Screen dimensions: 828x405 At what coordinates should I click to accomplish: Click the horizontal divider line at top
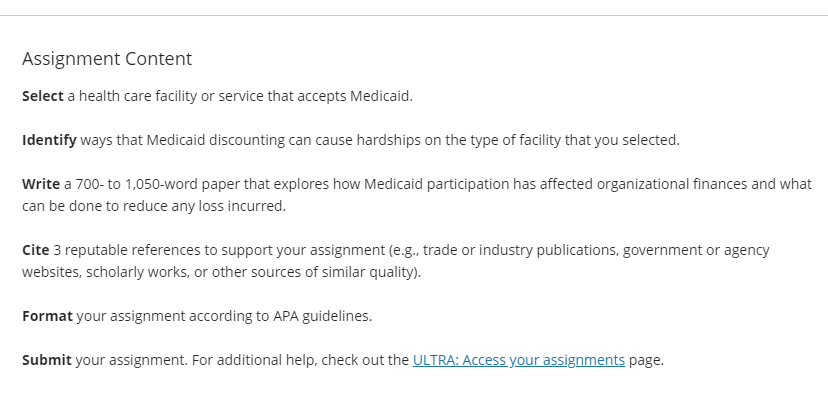click(414, 15)
